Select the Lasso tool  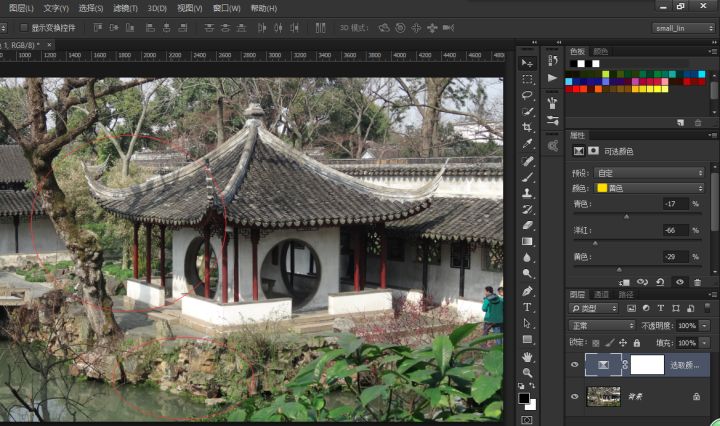(527, 95)
